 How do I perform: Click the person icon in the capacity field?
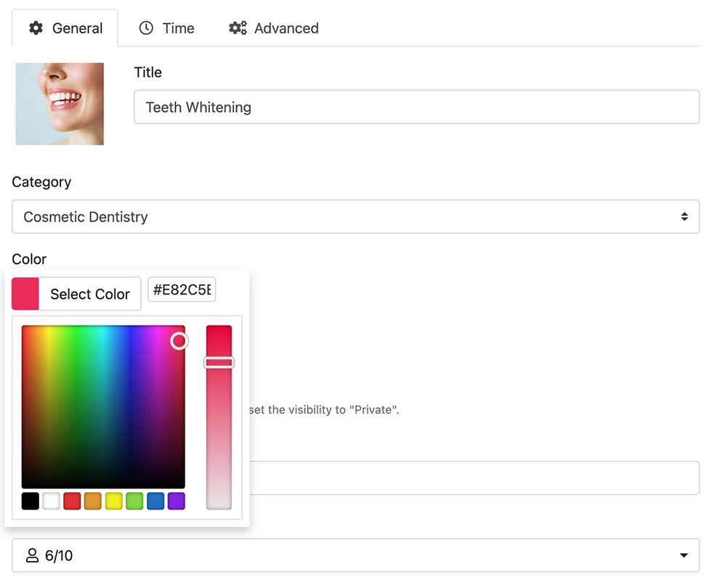(x=31, y=555)
